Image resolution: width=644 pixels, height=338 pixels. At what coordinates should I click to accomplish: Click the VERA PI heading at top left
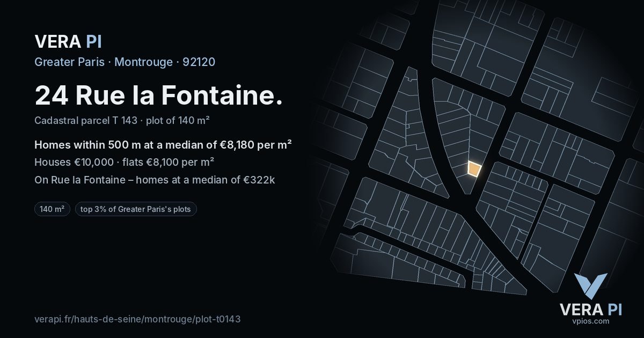pos(68,41)
